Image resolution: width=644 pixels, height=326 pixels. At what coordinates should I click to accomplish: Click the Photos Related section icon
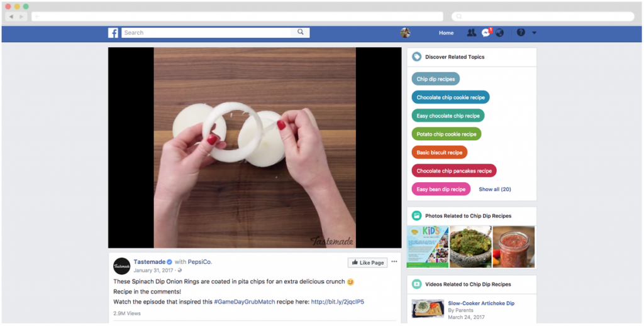(416, 215)
